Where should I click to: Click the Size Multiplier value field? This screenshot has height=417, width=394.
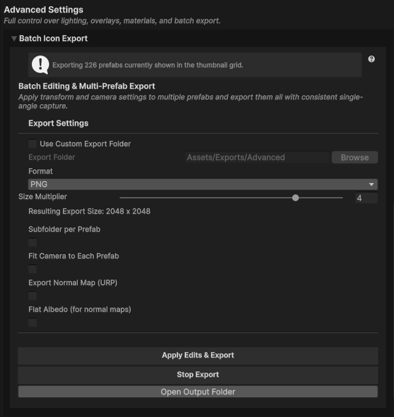(x=366, y=198)
